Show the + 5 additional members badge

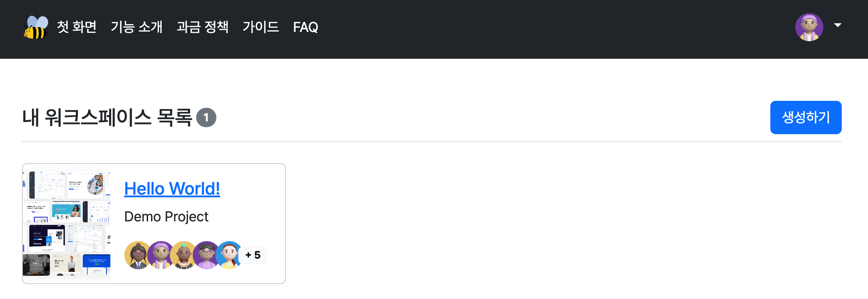click(253, 255)
